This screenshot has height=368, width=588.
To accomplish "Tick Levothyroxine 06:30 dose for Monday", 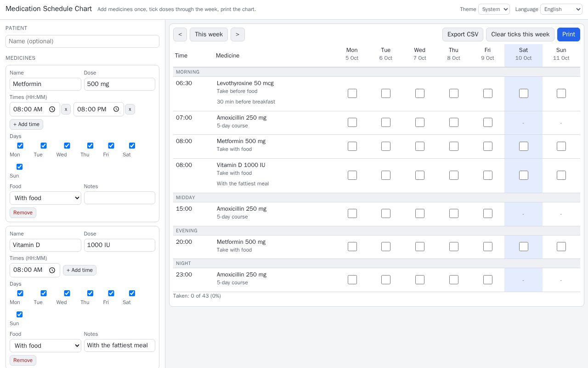I will tap(352, 93).
